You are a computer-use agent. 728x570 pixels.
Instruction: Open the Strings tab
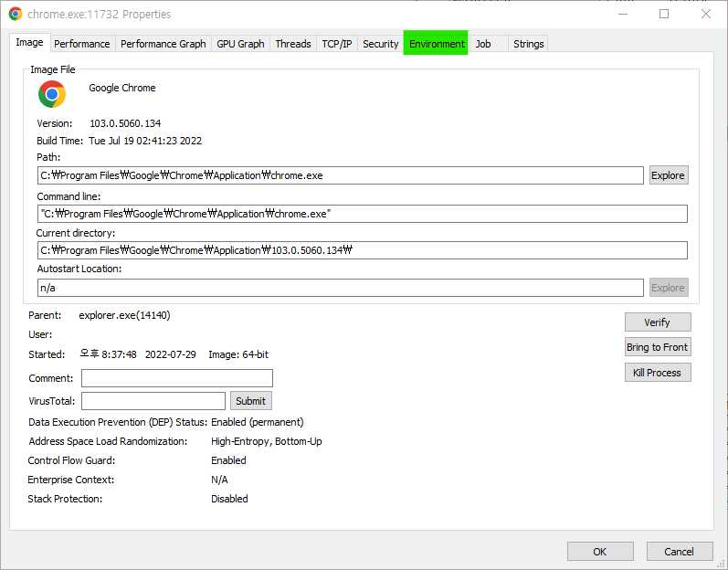528,44
